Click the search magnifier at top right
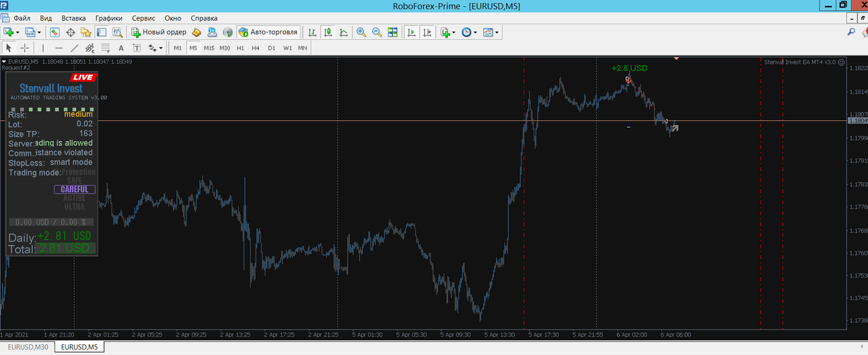The height and width of the screenshot is (355, 868). click(851, 32)
